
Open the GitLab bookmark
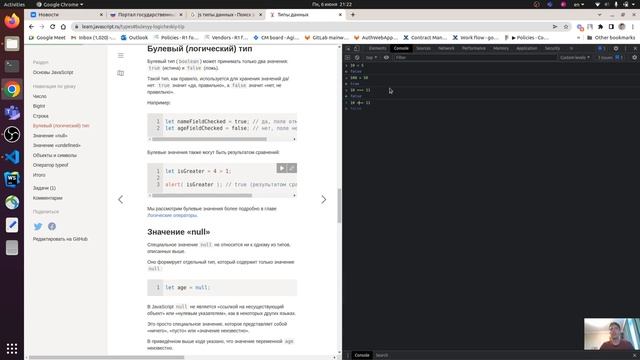click(326, 38)
